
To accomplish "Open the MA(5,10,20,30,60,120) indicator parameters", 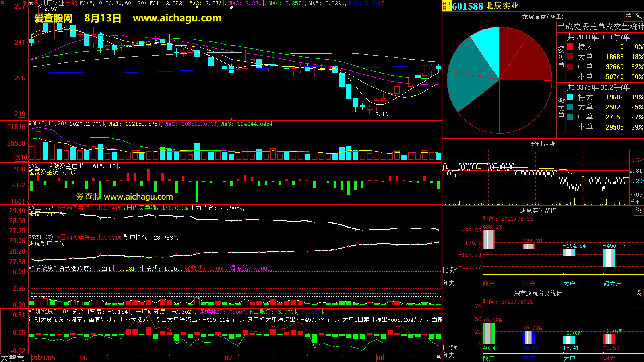I will pyautogui.click(x=113, y=3).
